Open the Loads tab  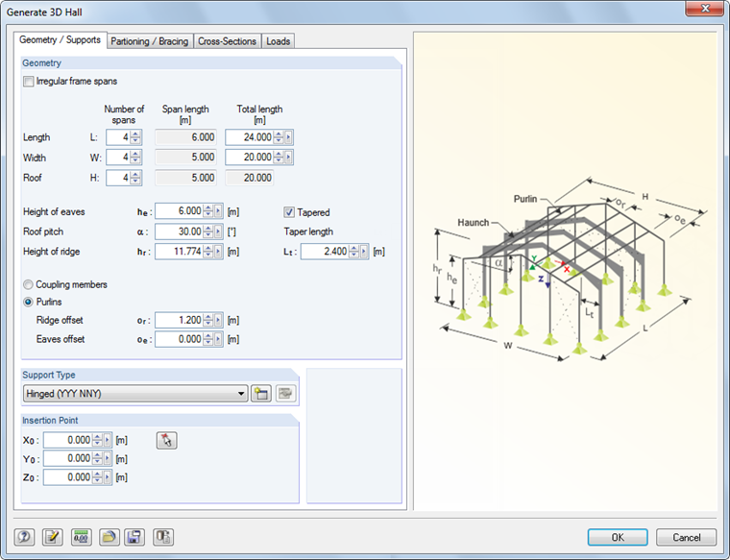[278, 41]
